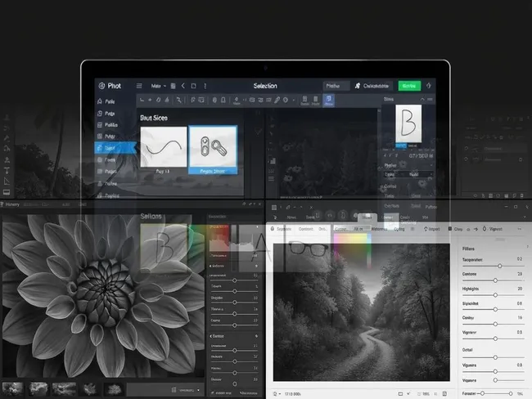The width and height of the screenshot is (532, 399).
Task: Adjust the Contone slider
Action: [495, 280]
